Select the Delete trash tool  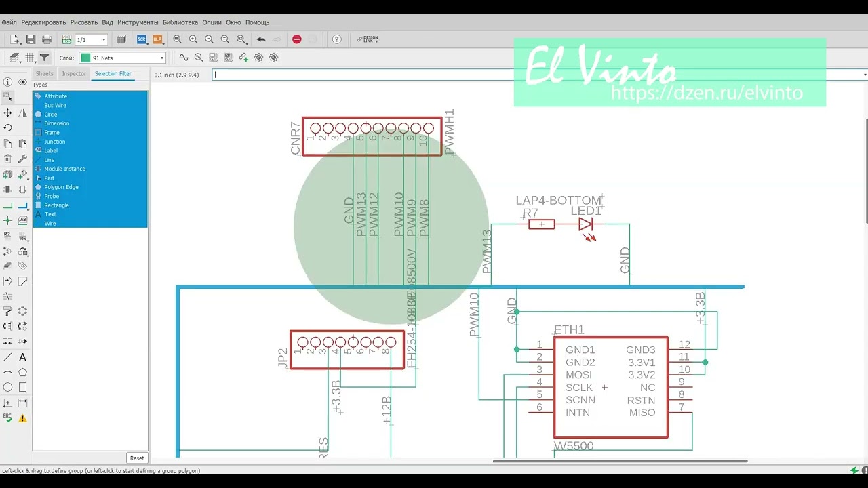click(8, 159)
